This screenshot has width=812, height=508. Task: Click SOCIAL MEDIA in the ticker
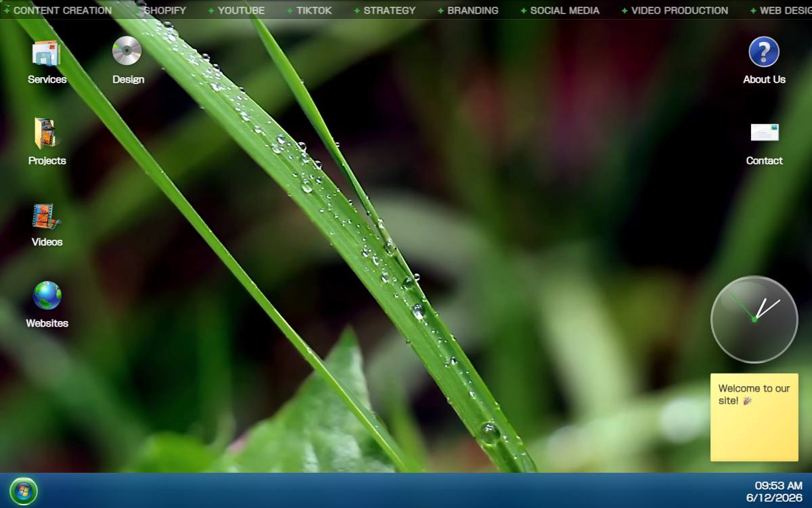pyautogui.click(x=565, y=10)
